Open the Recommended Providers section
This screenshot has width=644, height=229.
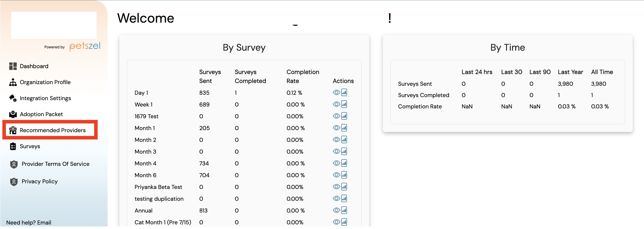[x=53, y=130]
